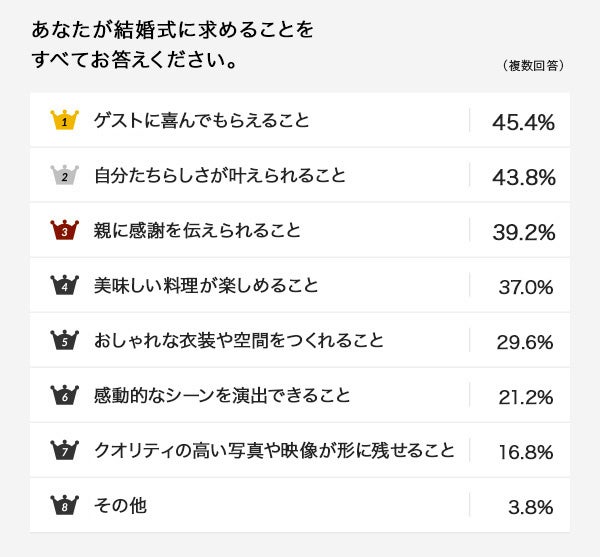Click the その他 label
600x557 pixels.
(120, 505)
